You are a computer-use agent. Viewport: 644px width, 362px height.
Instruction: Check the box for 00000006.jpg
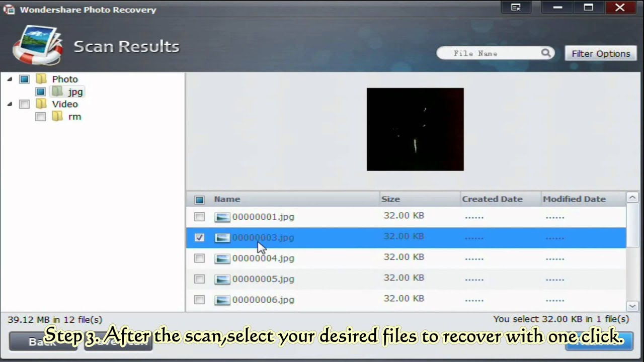pos(199,300)
